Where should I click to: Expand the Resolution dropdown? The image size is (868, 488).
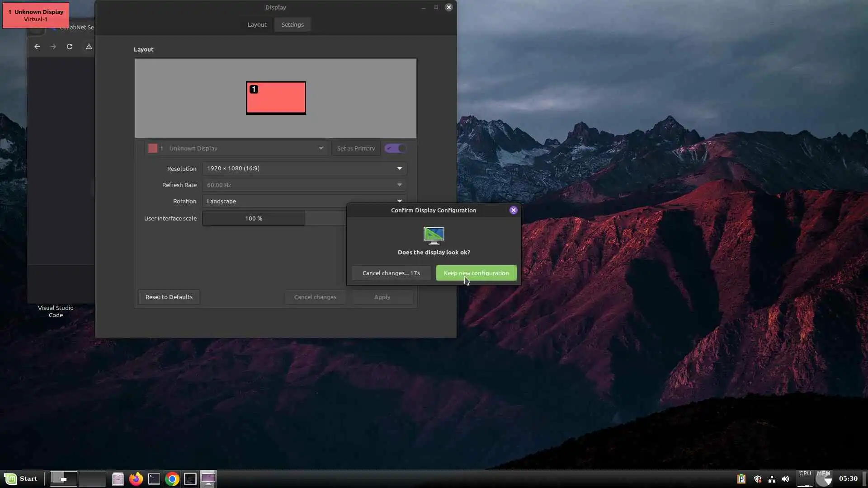point(304,168)
